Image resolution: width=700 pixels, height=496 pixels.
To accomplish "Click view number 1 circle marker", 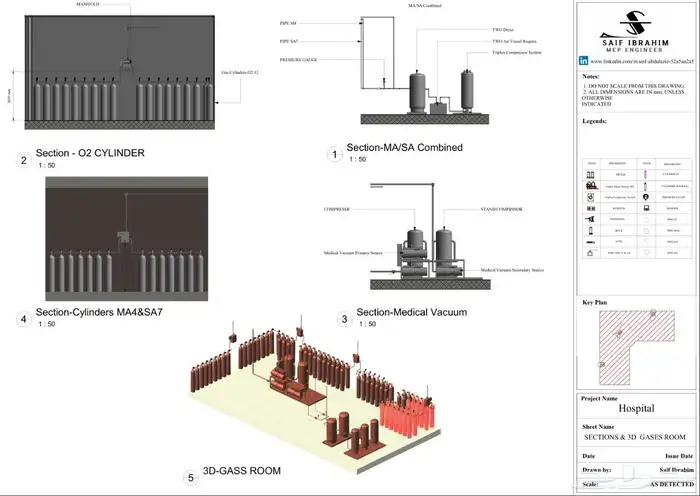I will click(x=334, y=154).
